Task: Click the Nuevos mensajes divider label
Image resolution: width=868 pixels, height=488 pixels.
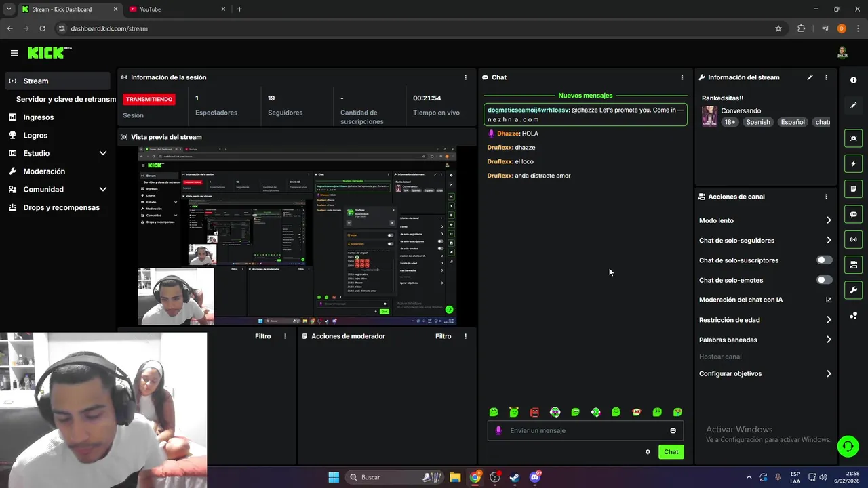Action: pyautogui.click(x=585, y=96)
